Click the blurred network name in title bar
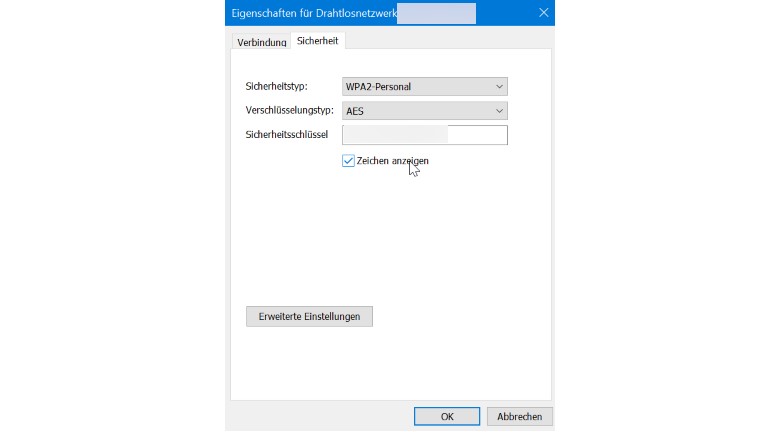Viewport: 768px width, 432px height. (436, 12)
